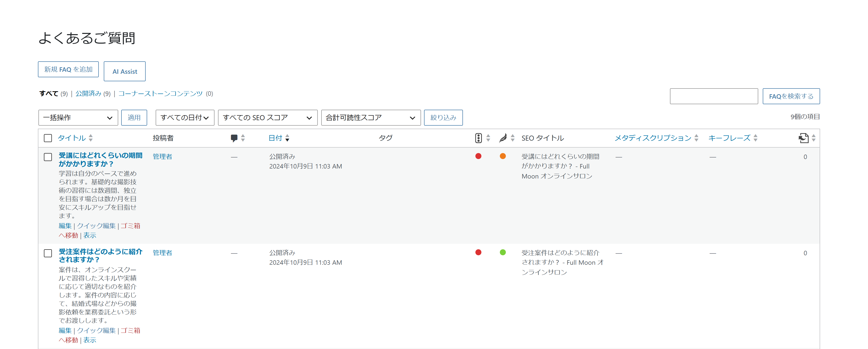Sort by readability feather icon column

503,138
